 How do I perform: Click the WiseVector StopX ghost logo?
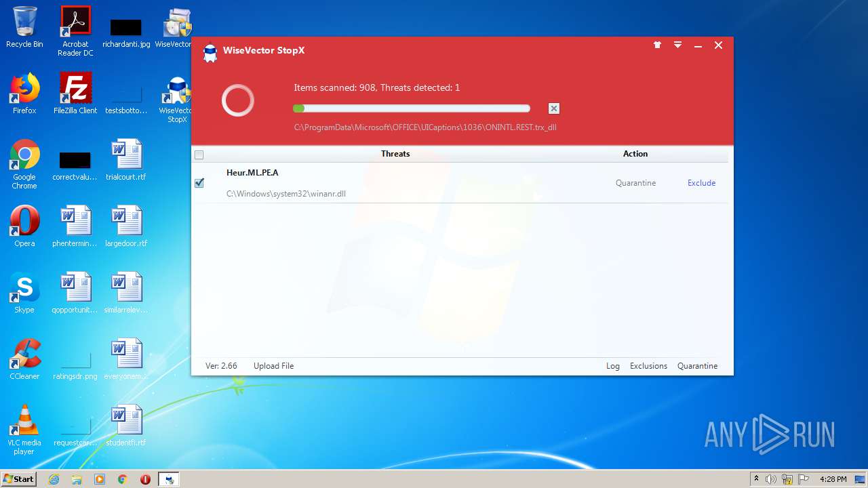pyautogui.click(x=210, y=53)
